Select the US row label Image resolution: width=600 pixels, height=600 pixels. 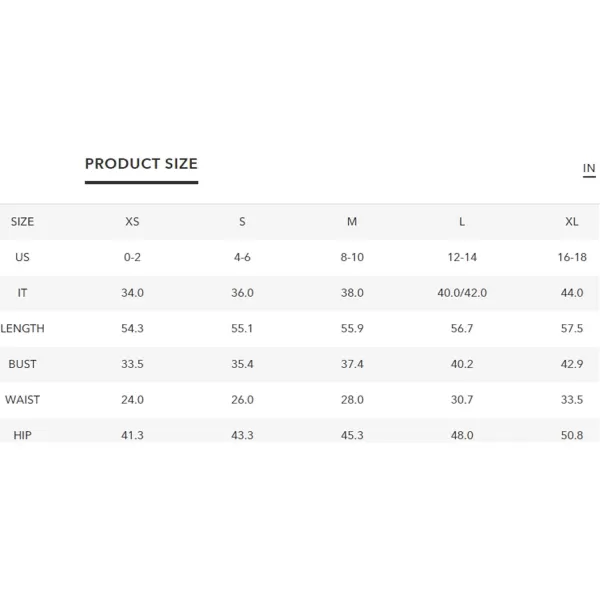(x=22, y=257)
